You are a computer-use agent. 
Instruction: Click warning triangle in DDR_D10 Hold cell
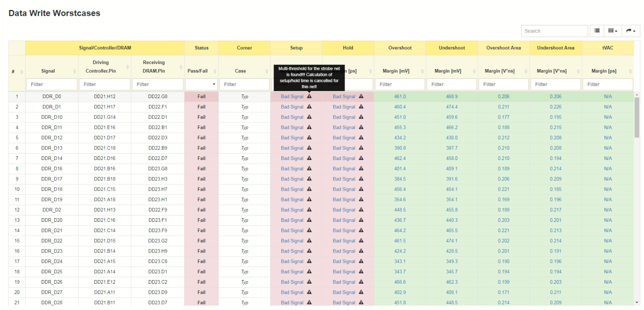[x=361, y=117]
